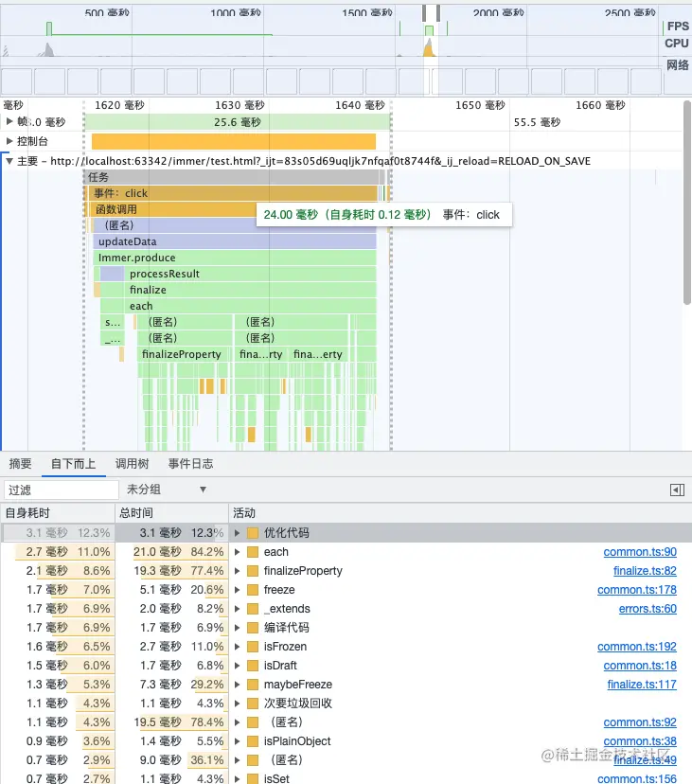Click the orange 控制台 track bar
The width and height of the screenshot is (692, 784).
tap(234, 141)
